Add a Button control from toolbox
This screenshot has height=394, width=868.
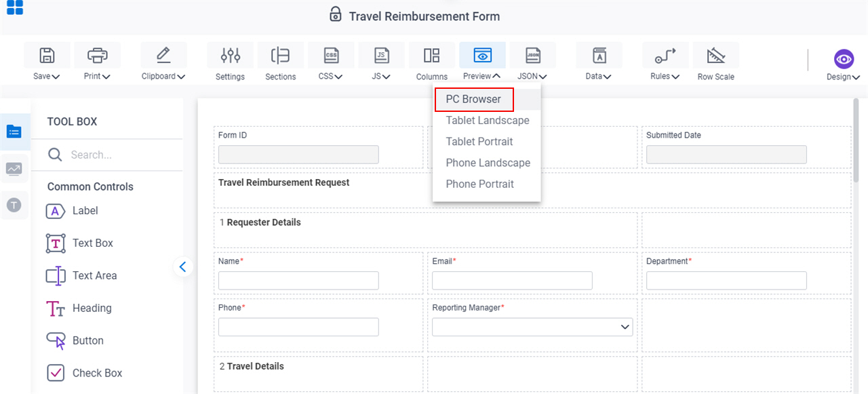click(75, 340)
